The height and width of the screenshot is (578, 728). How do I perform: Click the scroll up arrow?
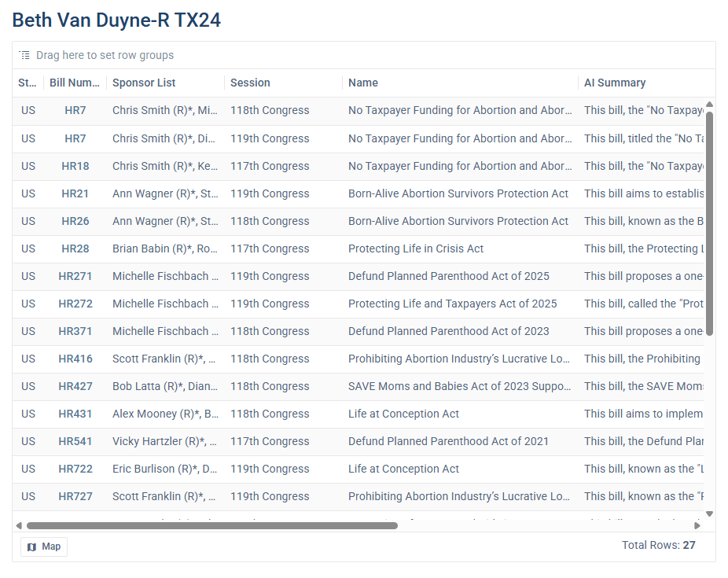point(709,105)
